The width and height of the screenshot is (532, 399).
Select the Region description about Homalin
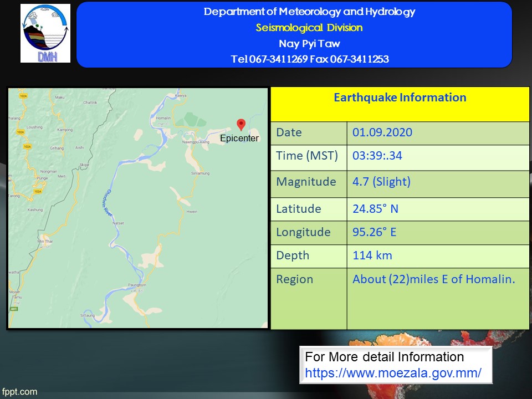pyautogui.click(x=434, y=279)
